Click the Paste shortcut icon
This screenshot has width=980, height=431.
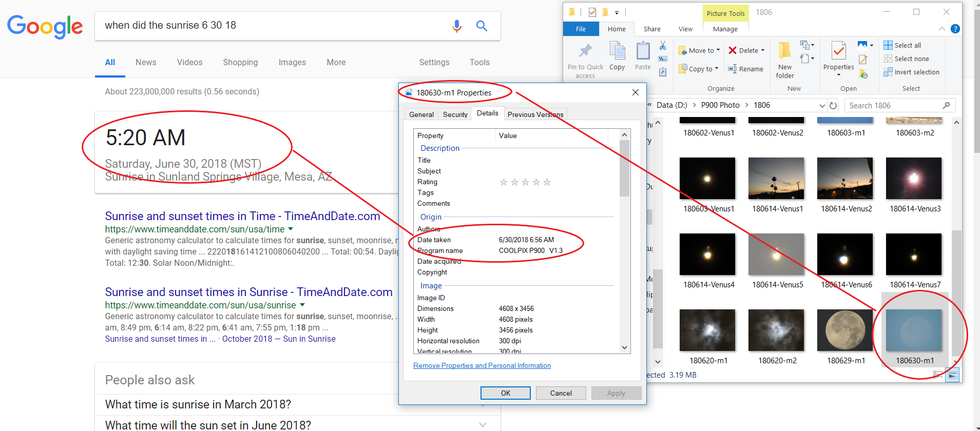pos(663,72)
